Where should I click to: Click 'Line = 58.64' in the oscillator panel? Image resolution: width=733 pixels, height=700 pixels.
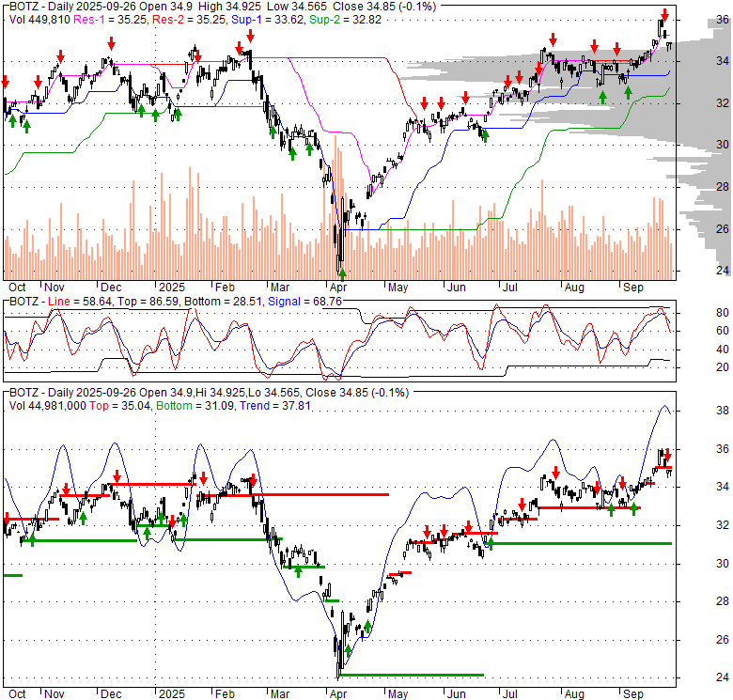click(x=80, y=302)
